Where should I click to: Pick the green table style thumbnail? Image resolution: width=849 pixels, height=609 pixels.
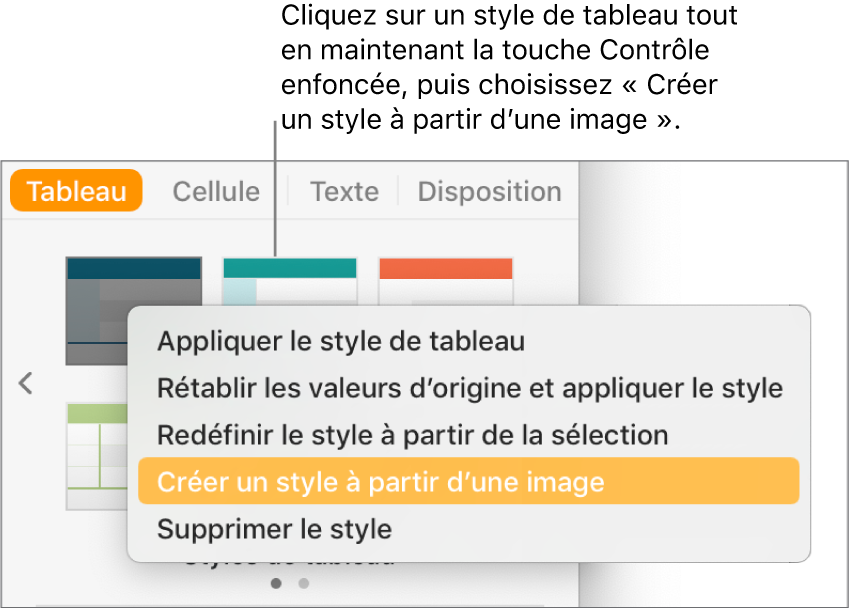pos(96,455)
